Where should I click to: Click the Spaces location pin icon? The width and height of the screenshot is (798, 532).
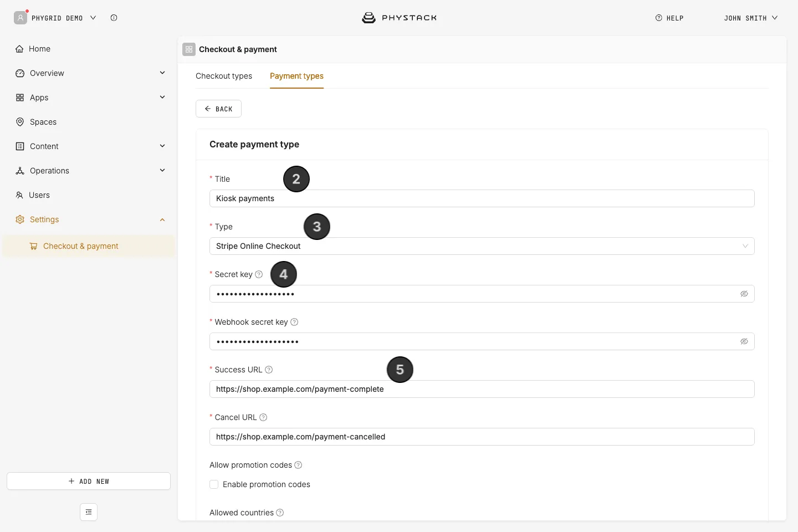[x=20, y=122]
